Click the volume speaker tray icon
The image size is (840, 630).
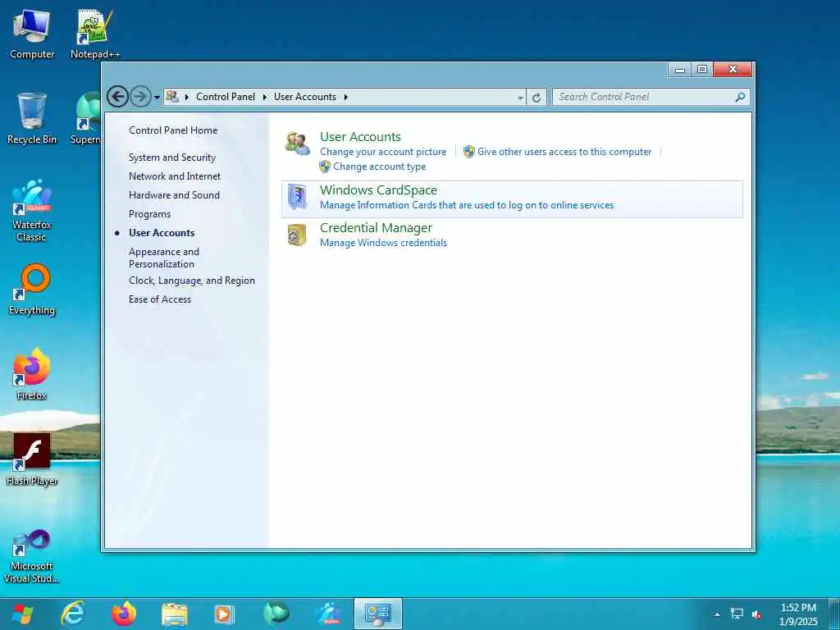[x=757, y=614]
